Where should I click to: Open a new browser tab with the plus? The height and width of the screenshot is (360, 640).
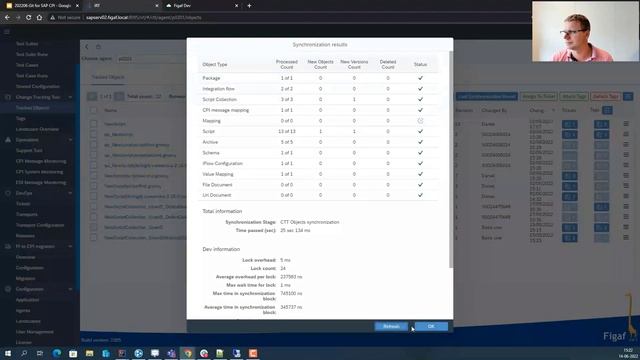click(249, 6)
